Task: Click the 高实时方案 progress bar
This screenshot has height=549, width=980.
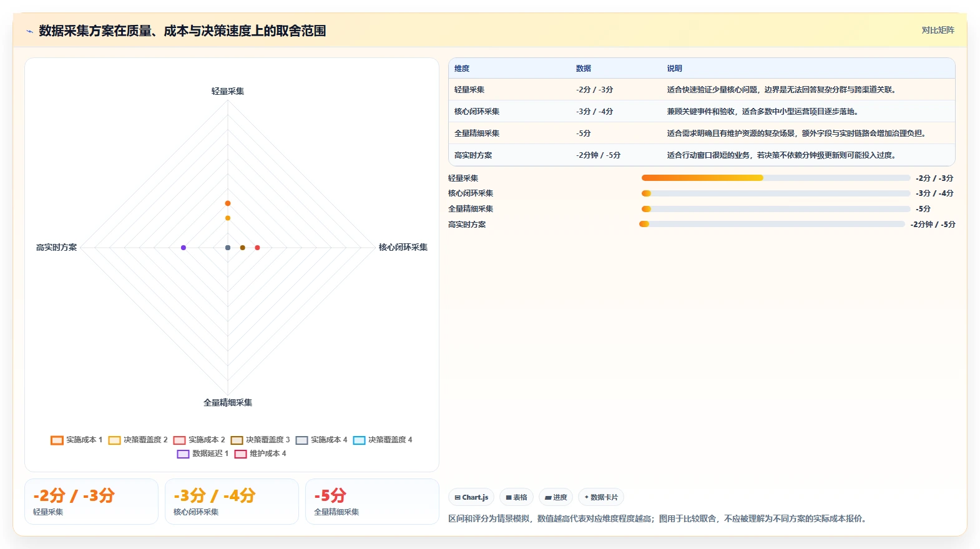Action: coord(772,224)
